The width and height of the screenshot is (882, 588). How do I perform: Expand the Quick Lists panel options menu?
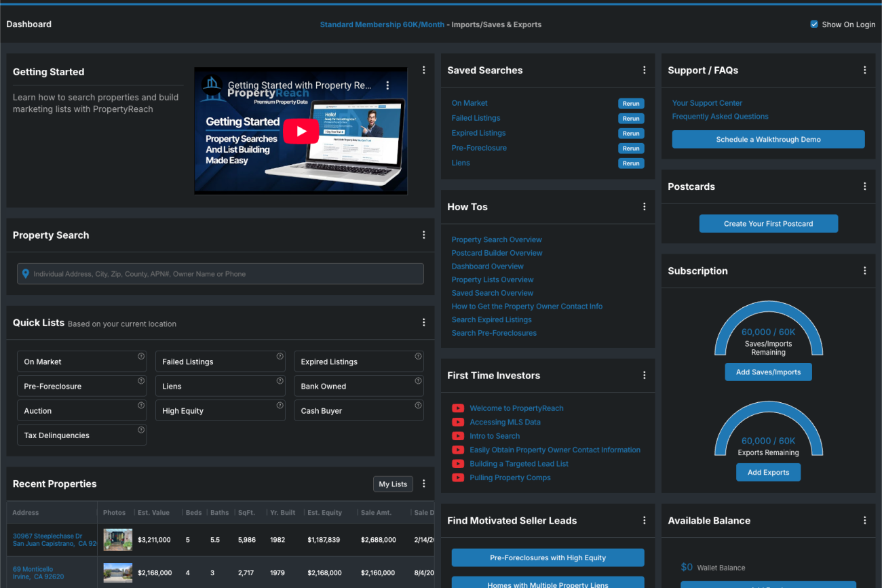(423, 323)
